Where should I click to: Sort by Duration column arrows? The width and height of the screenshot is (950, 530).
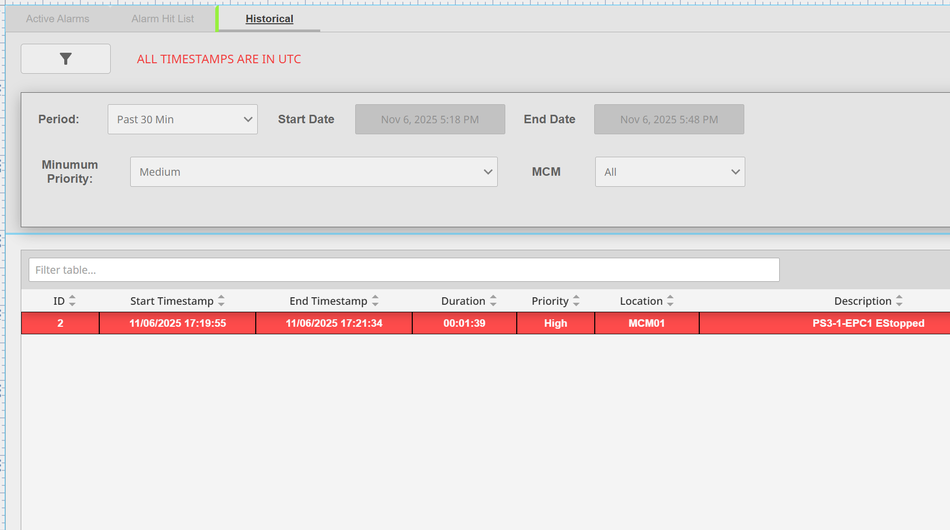pyautogui.click(x=493, y=301)
